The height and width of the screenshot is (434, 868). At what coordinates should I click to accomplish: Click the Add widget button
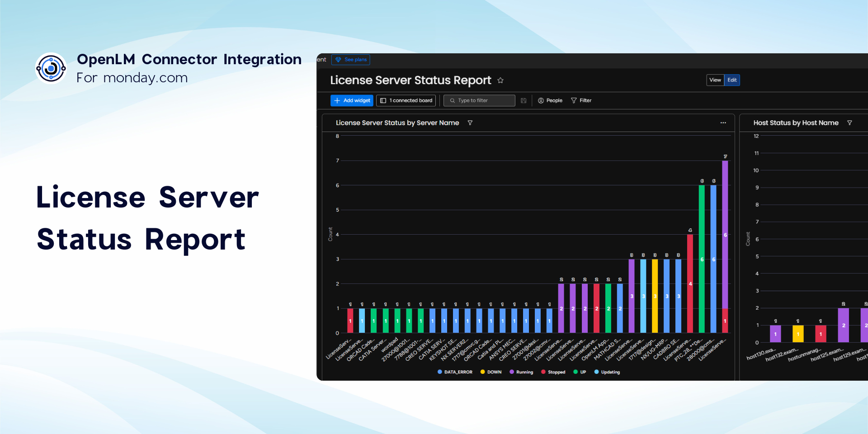(352, 100)
